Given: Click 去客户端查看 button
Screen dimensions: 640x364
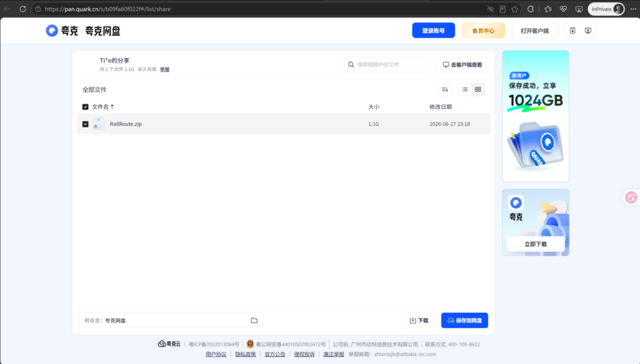Looking at the screenshot, I should tap(462, 64).
